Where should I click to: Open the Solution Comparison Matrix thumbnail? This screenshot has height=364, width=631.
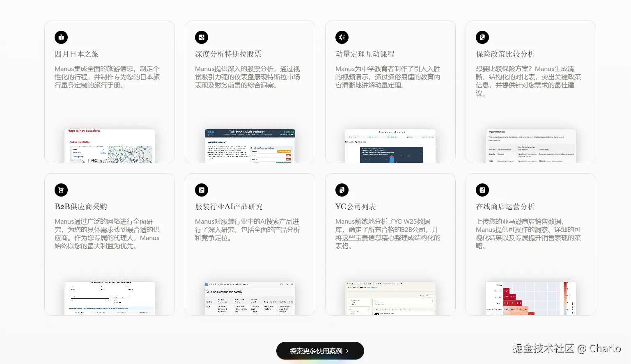250,299
